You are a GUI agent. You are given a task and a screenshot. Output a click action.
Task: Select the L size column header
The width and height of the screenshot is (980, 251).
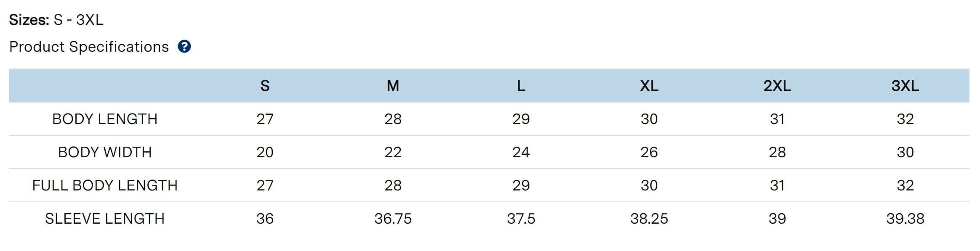[521, 86]
